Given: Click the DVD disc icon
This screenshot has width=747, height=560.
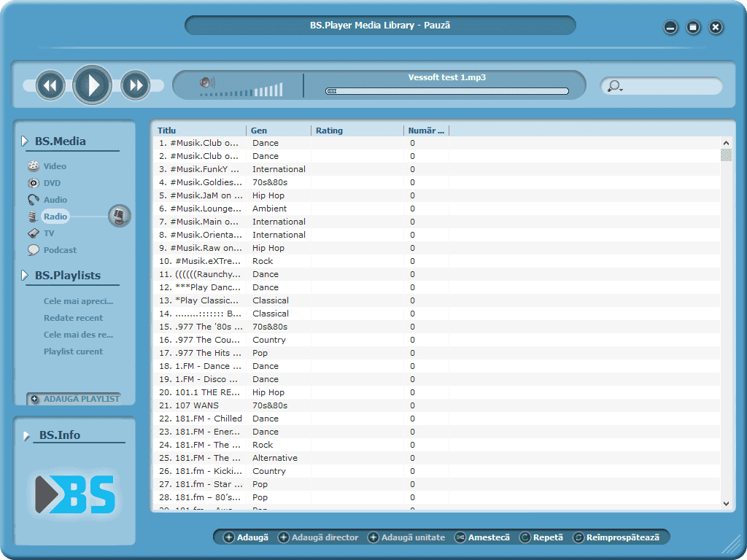Looking at the screenshot, I should 34,183.
